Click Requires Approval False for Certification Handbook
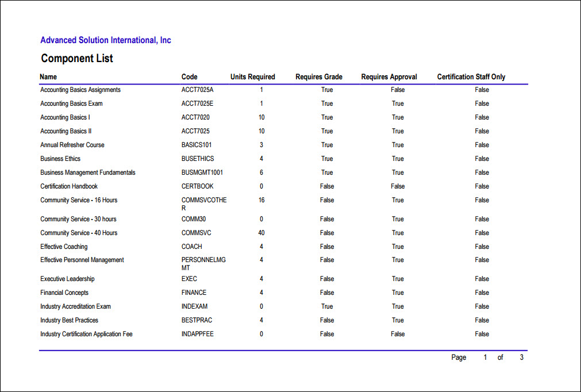 [x=398, y=186]
